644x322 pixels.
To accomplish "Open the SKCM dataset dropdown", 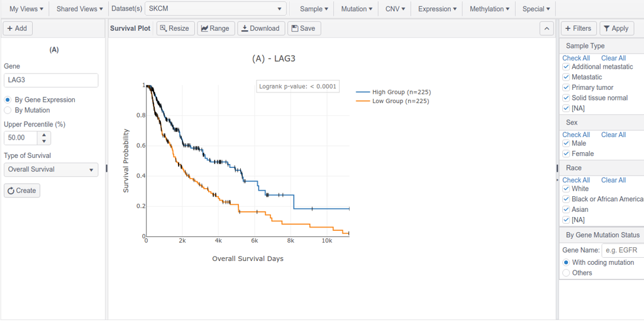I will click(215, 9).
